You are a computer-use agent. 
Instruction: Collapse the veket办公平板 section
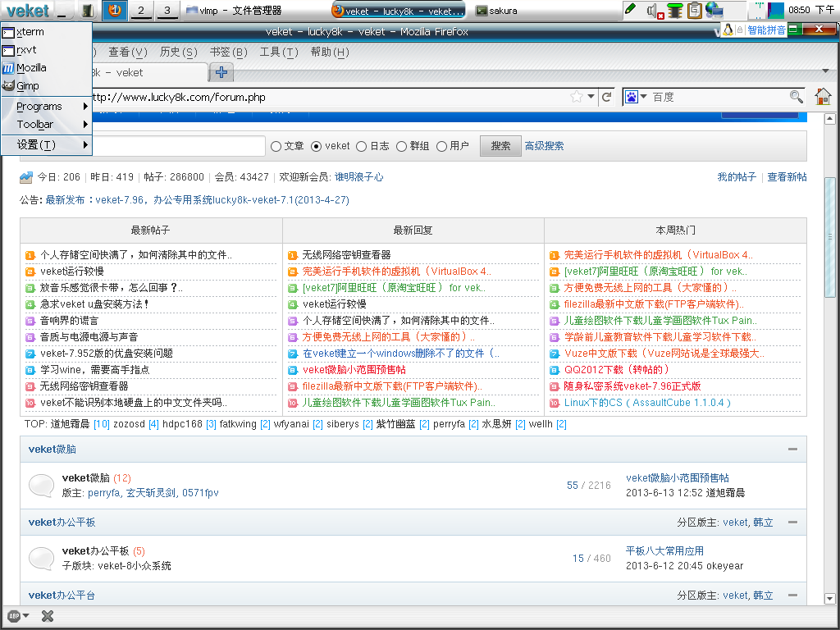click(x=793, y=522)
